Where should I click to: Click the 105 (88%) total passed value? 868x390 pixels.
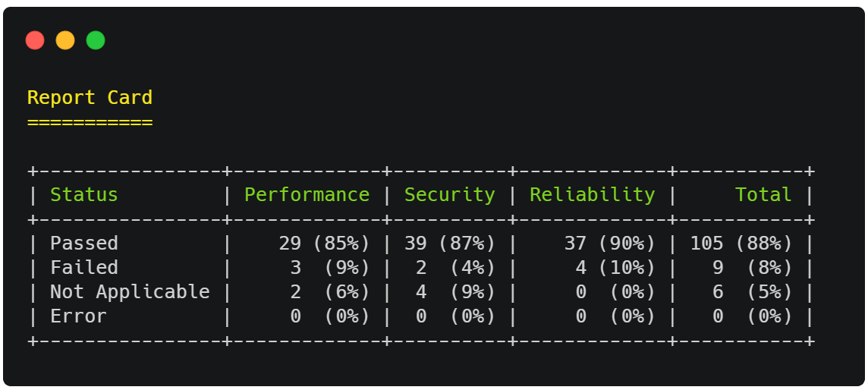(741, 244)
